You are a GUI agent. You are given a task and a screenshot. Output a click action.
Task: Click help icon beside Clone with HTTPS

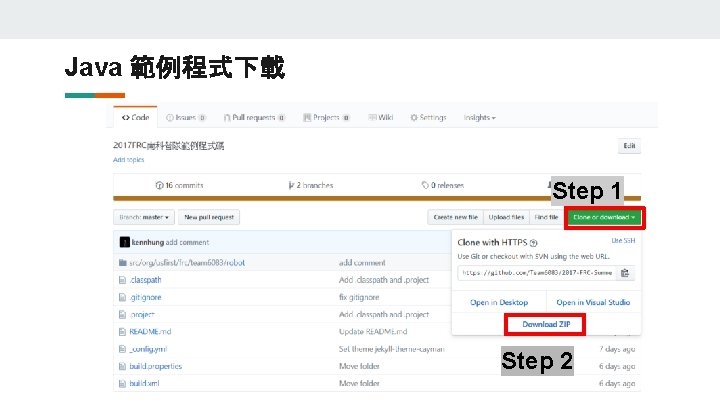[x=533, y=243]
